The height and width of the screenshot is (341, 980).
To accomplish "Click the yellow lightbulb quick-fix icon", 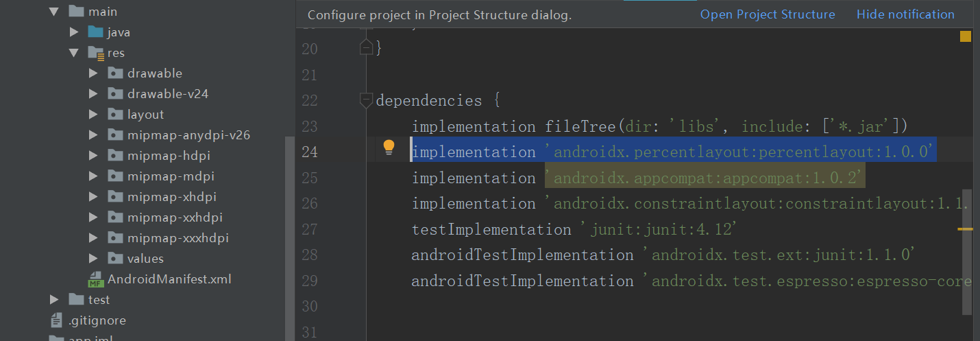I will 389,146.
